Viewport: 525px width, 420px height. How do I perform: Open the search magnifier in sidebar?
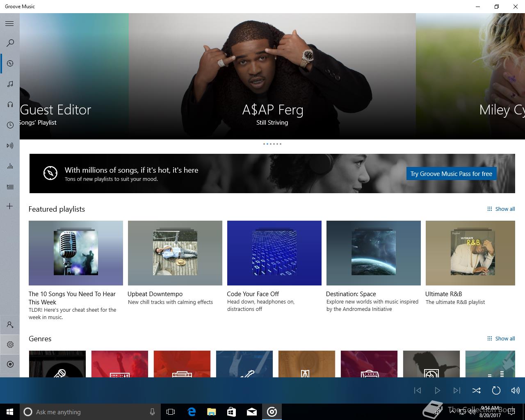coord(10,43)
